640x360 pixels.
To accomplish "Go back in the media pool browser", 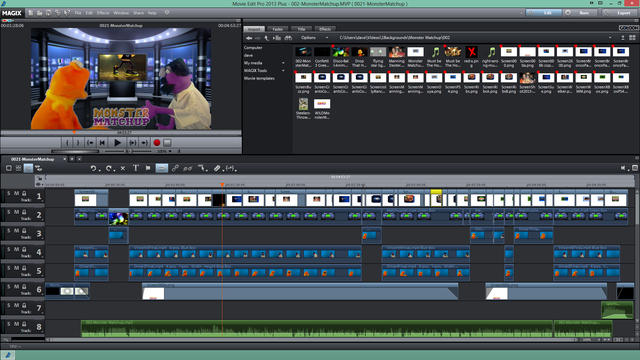I will (x=249, y=38).
